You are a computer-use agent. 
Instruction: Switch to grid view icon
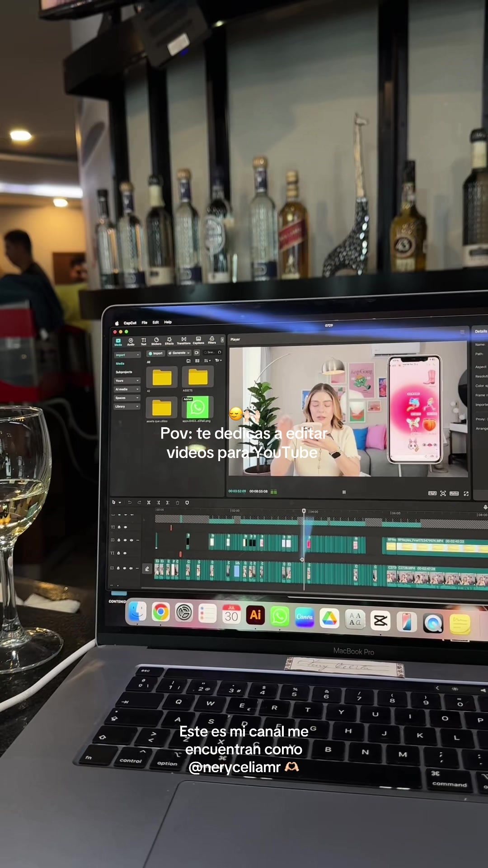[197, 361]
